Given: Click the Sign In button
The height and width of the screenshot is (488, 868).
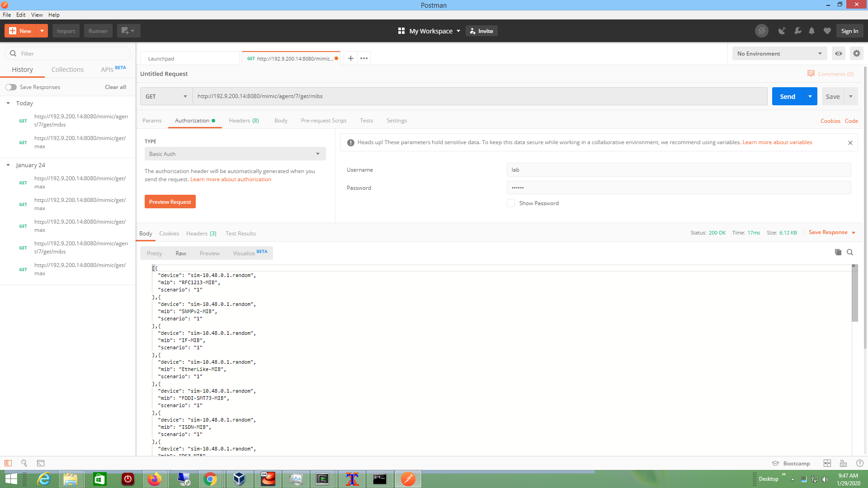Looking at the screenshot, I should tap(849, 31).
